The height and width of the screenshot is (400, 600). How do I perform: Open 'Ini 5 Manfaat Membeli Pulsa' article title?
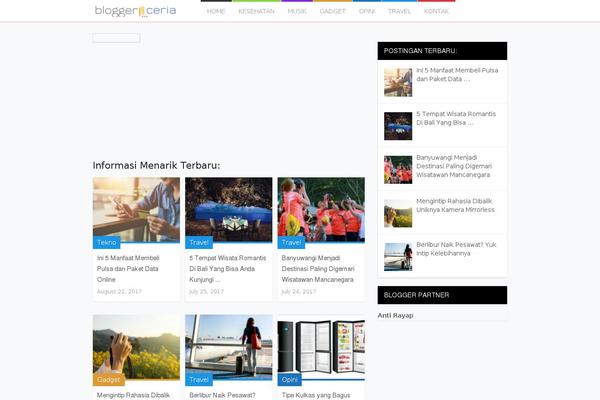128,269
